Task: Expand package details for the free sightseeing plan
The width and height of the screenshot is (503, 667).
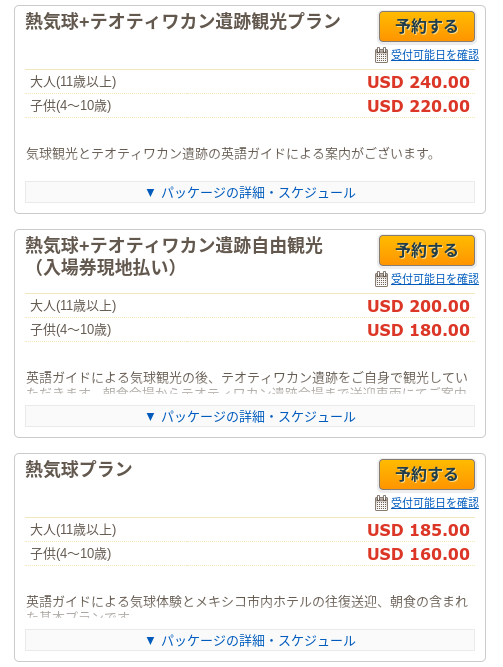Action: coord(250,416)
